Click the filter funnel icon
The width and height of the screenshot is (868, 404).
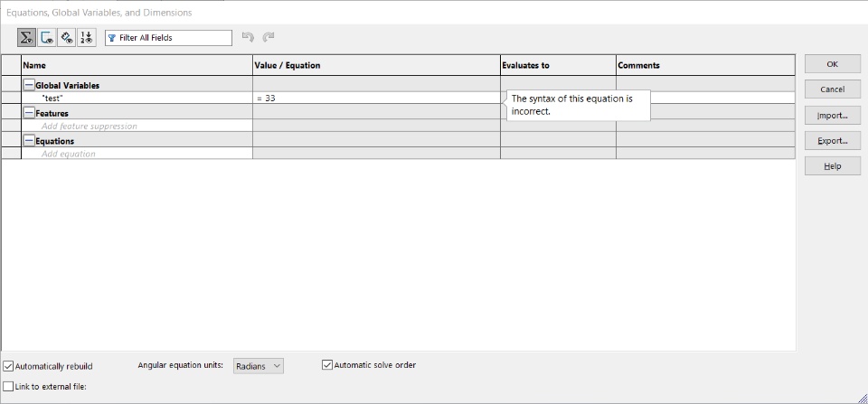coord(112,38)
